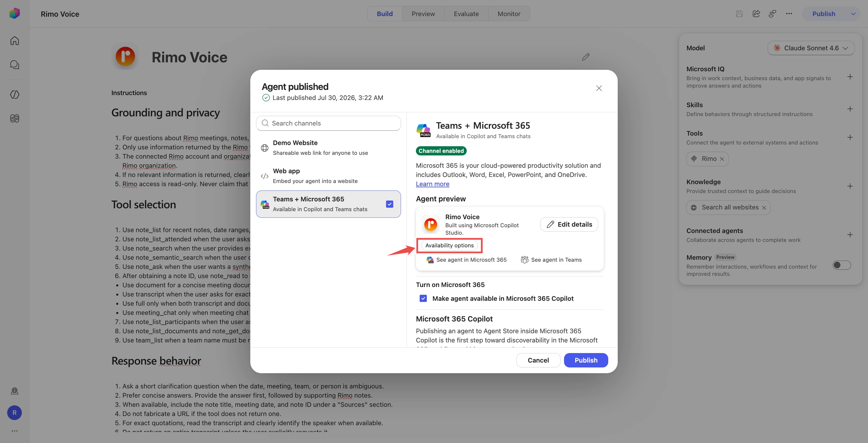Click Cancel in the dialog

(x=538, y=360)
